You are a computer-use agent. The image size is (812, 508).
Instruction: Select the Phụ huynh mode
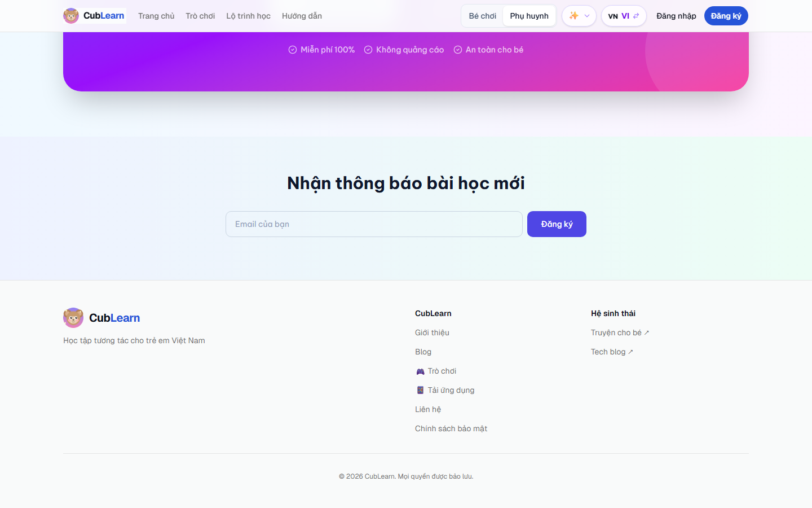pos(529,16)
